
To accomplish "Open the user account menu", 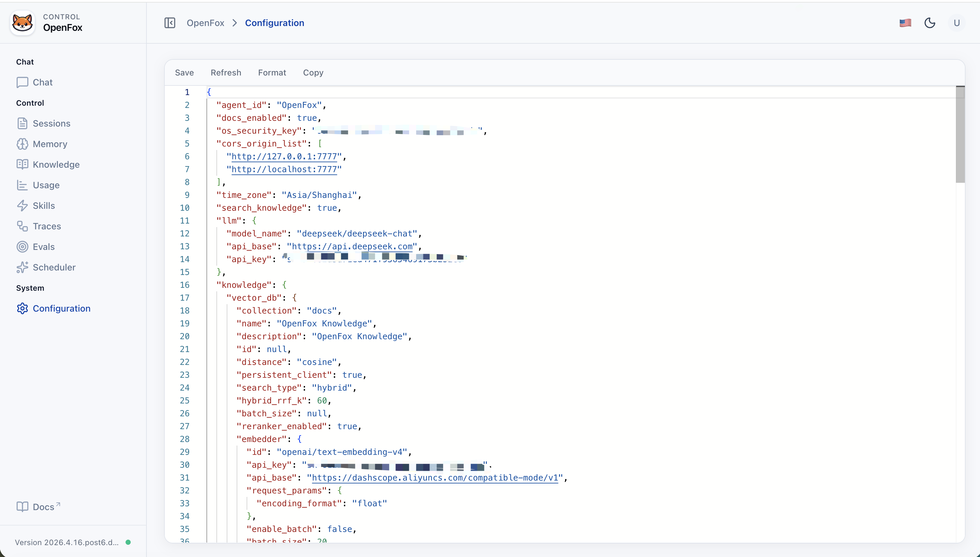I will click(957, 23).
